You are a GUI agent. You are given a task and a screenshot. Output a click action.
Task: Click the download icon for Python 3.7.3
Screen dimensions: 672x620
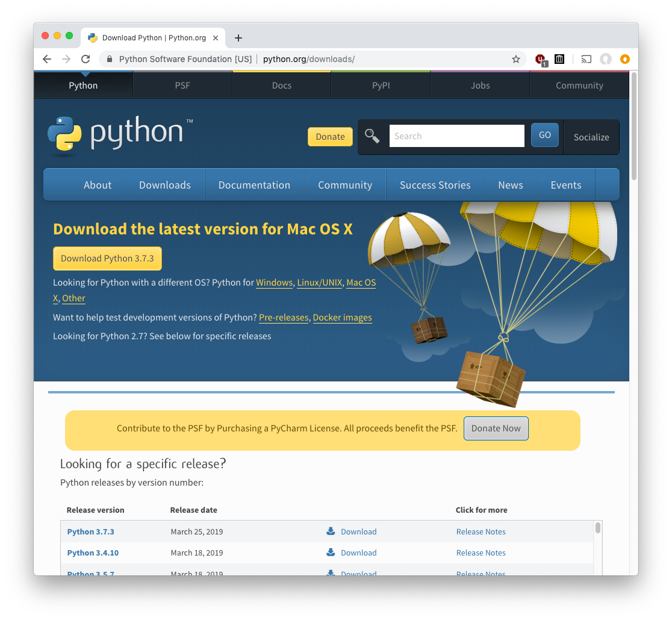point(331,531)
